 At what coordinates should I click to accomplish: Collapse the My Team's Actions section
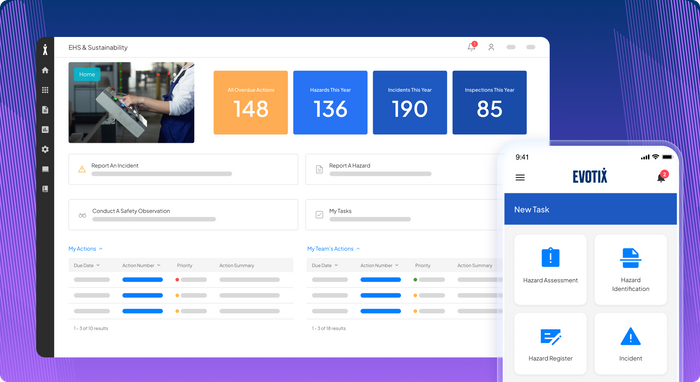pos(333,249)
